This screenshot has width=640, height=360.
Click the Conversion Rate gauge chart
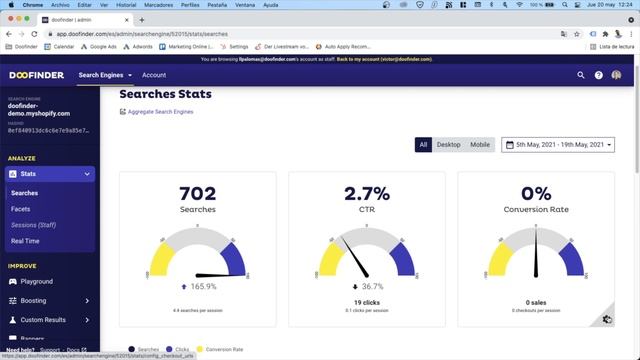(536, 251)
